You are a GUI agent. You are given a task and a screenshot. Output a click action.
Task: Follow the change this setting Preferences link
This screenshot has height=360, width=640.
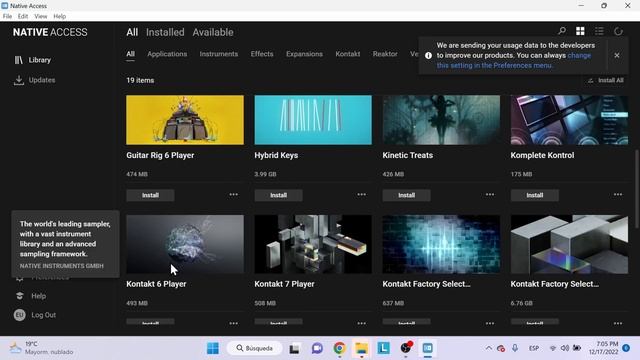pyautogui.click(x=514, y=60)
